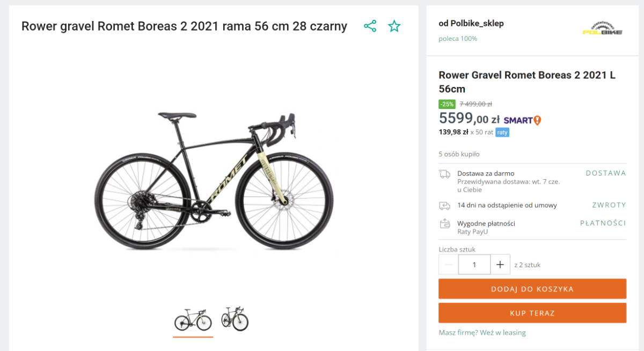Click the payments wallet icon
This screenshot has width=644, height=351.
444,224
